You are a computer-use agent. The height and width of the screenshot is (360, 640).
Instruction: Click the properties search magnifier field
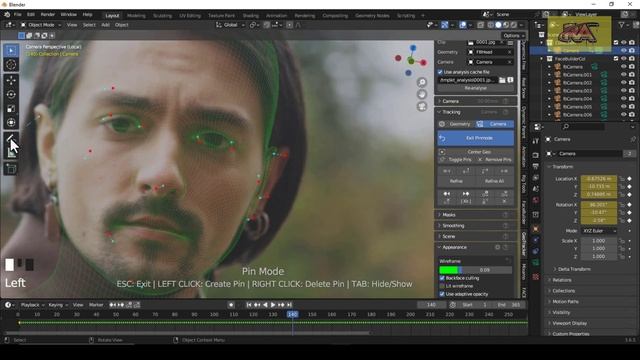[584, 127]
